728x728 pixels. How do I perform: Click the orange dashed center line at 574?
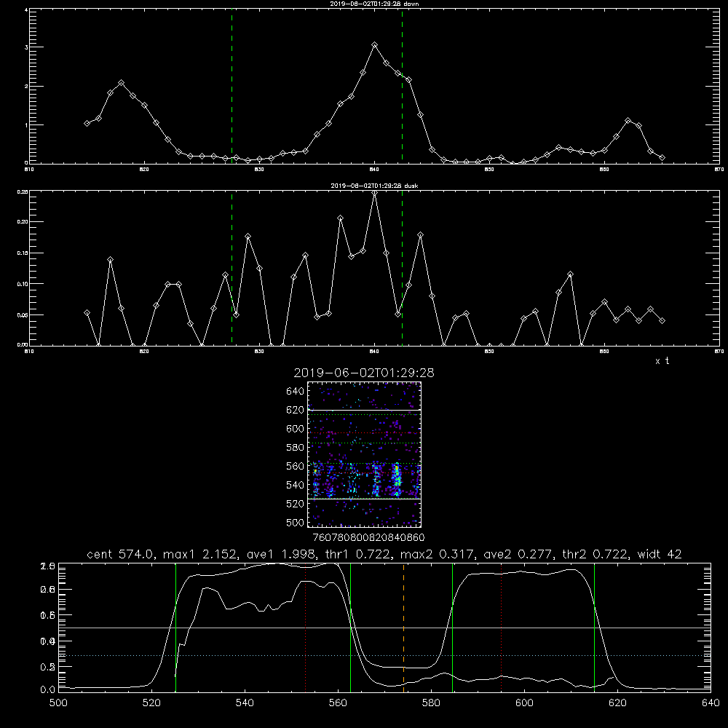(403, 627)
